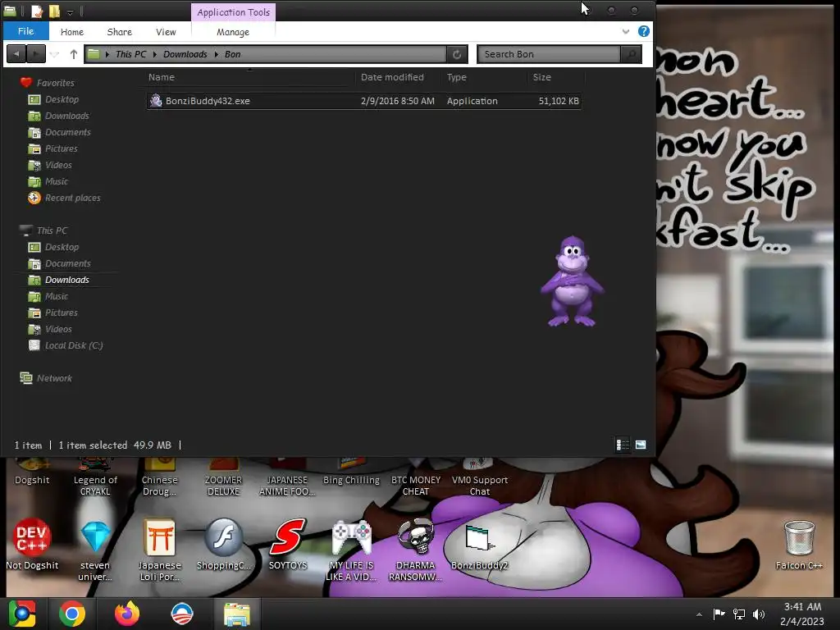Open Action Center flag tray icon
This screenshot has height=630, width=840.
click(x=719, y=614)
